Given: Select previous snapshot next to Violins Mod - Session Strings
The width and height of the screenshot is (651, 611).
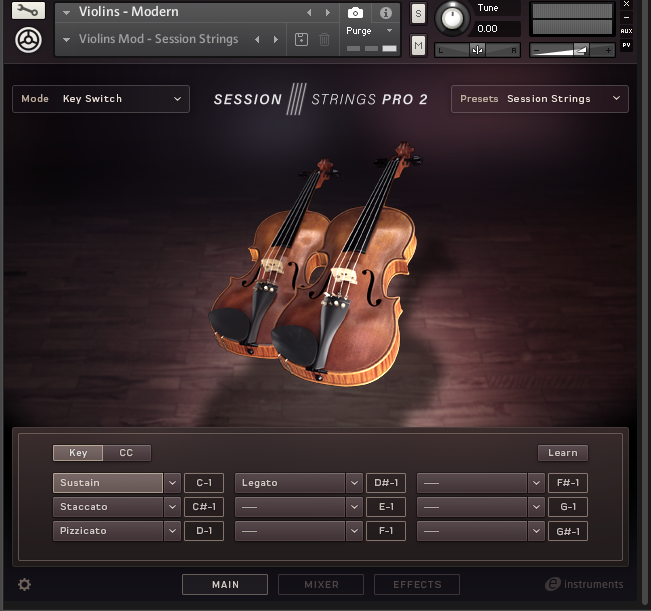Looking at the screenshot, I should (257, 39).
